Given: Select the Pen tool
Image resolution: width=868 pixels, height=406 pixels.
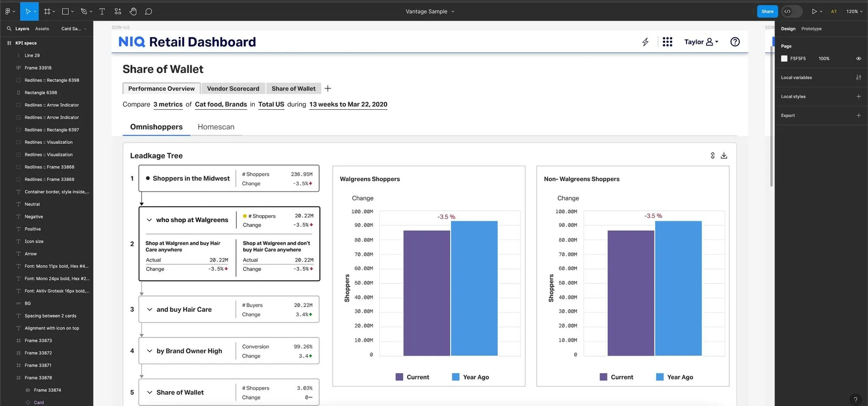Looking at the screenshot, I should pos(84,11).
